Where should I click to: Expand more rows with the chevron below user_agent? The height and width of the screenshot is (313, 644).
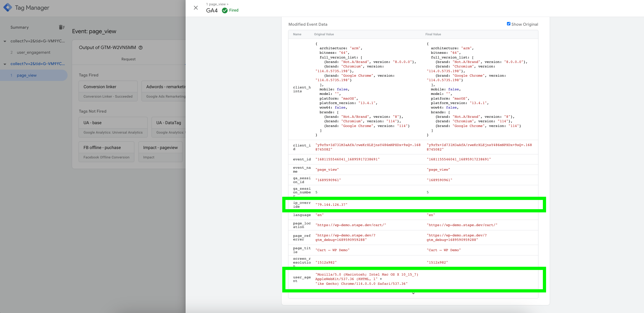pyautogui.click(x=413, y=294)
